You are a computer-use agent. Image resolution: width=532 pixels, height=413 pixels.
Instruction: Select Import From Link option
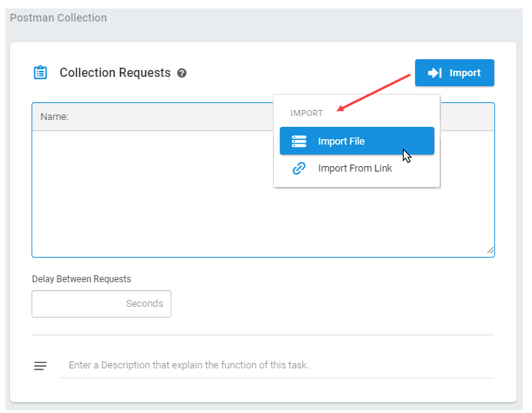click(357, 168)
